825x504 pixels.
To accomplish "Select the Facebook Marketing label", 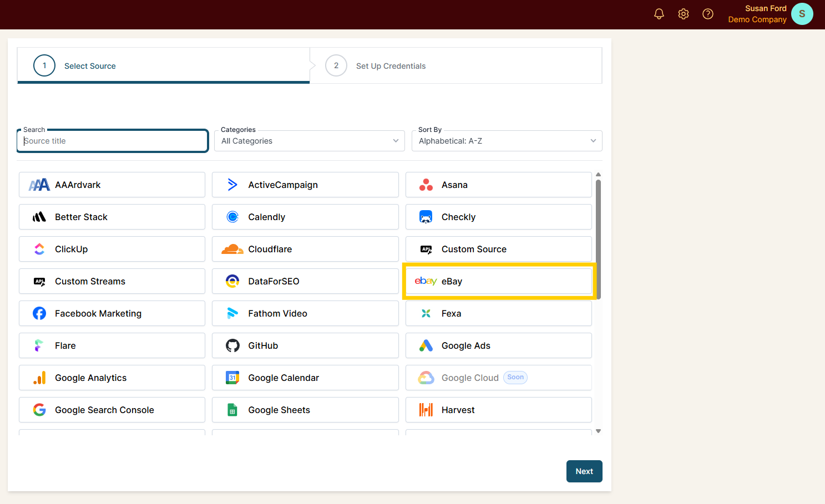I will click(98, 313).
